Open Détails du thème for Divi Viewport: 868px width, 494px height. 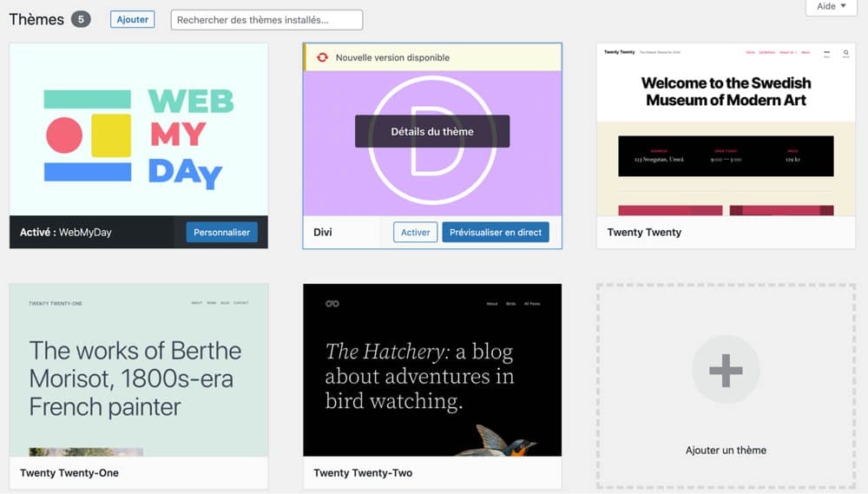coord(432,132)
